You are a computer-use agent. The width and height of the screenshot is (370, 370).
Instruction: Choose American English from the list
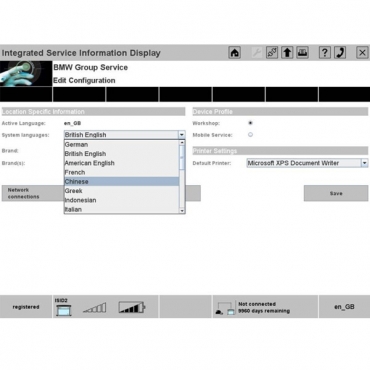point(122,163)
